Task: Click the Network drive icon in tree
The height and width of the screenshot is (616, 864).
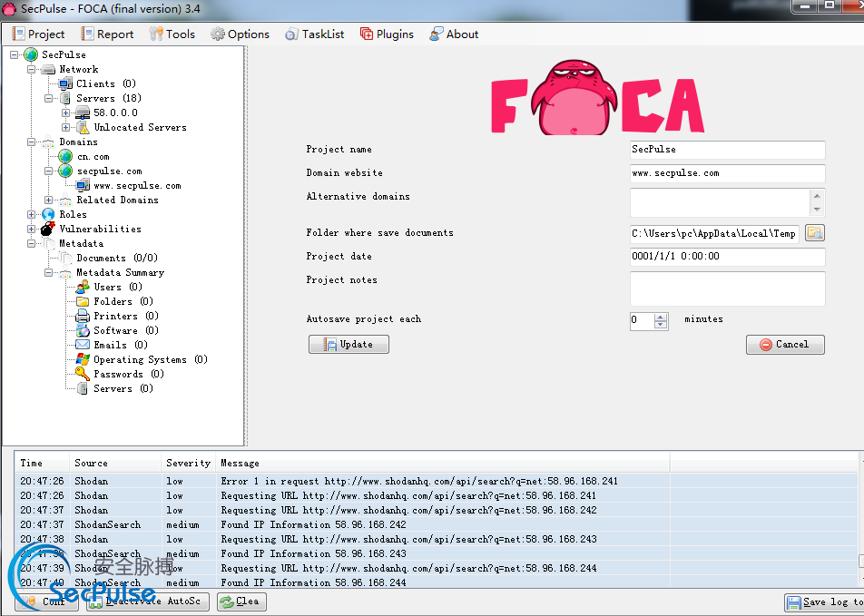Action: coord(48,70)
